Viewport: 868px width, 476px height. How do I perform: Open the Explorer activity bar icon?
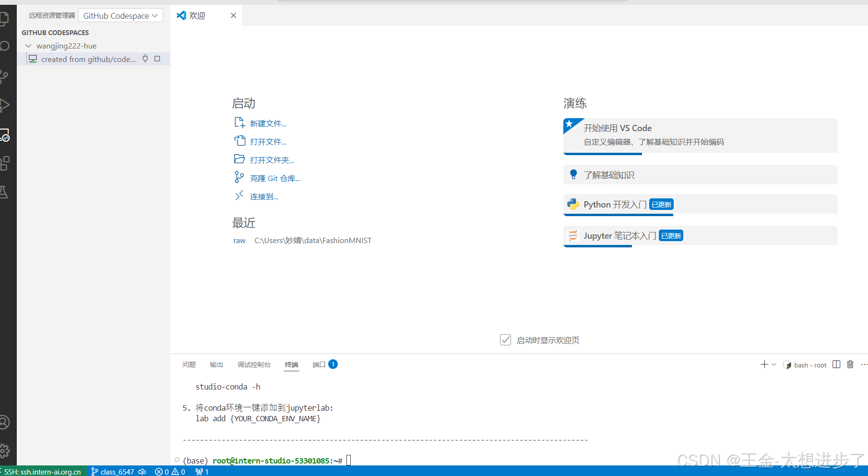point(4,19)
